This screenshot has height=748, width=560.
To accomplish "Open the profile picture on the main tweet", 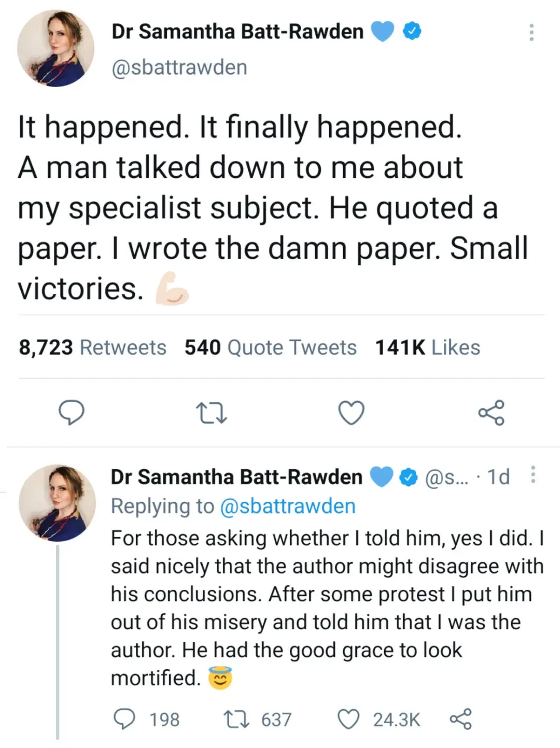I will (56, 48).
